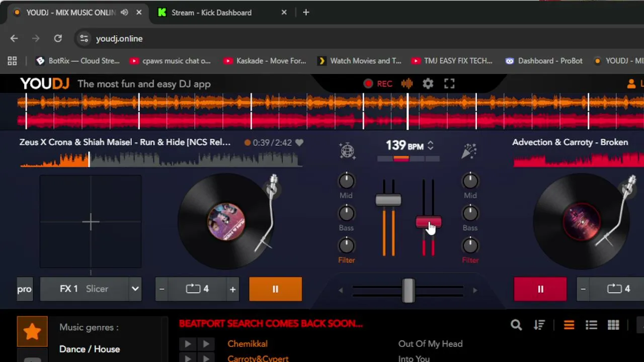Reload the youdj.online page
This screenshot has height=362, width=644.
(x=58, y=39)
